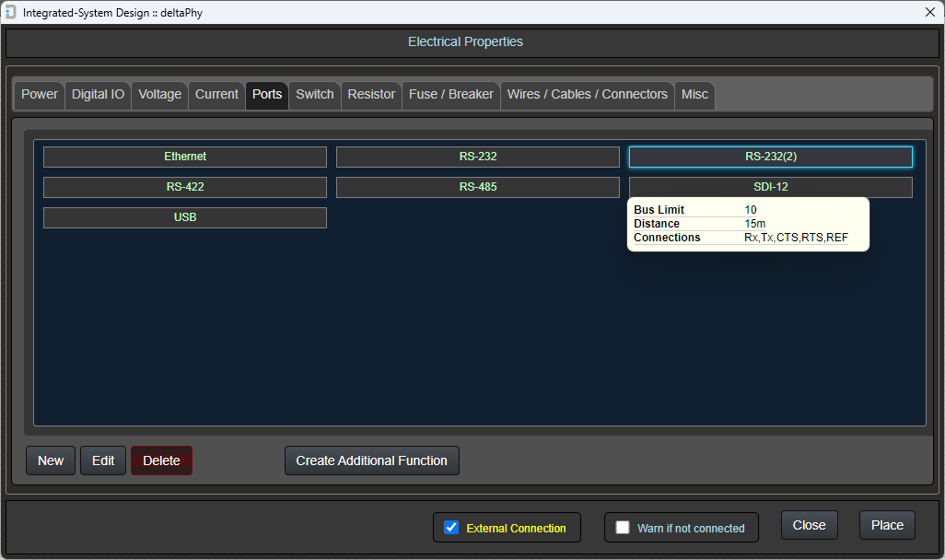
Task: Click Create Additional Function button
Action: [x=371, y=461]
